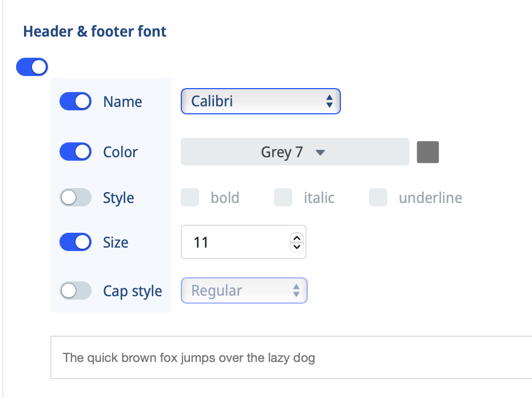This screenshot has height=398, width=532.
Task: Switch off the Size toggle
Action: pos(76,242)
